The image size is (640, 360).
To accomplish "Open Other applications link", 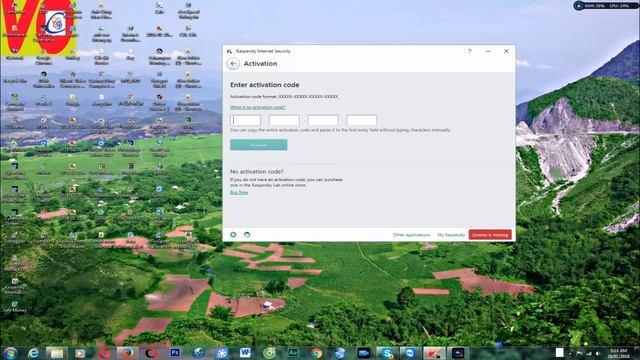I will [x=411, y=235].
